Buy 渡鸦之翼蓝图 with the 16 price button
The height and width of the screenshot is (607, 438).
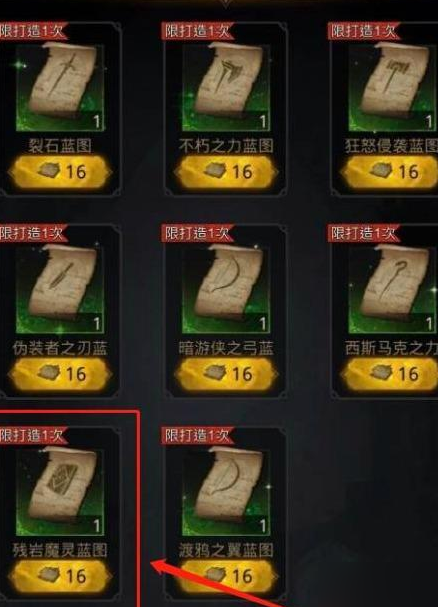coord(226,576)
